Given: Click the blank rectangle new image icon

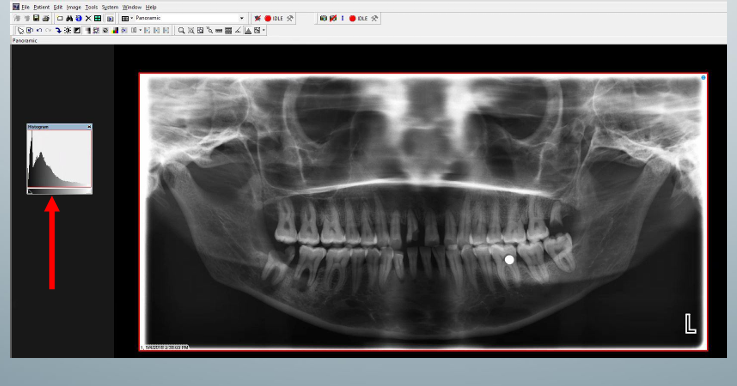Looking at the screenshot, I should (60, 18).
